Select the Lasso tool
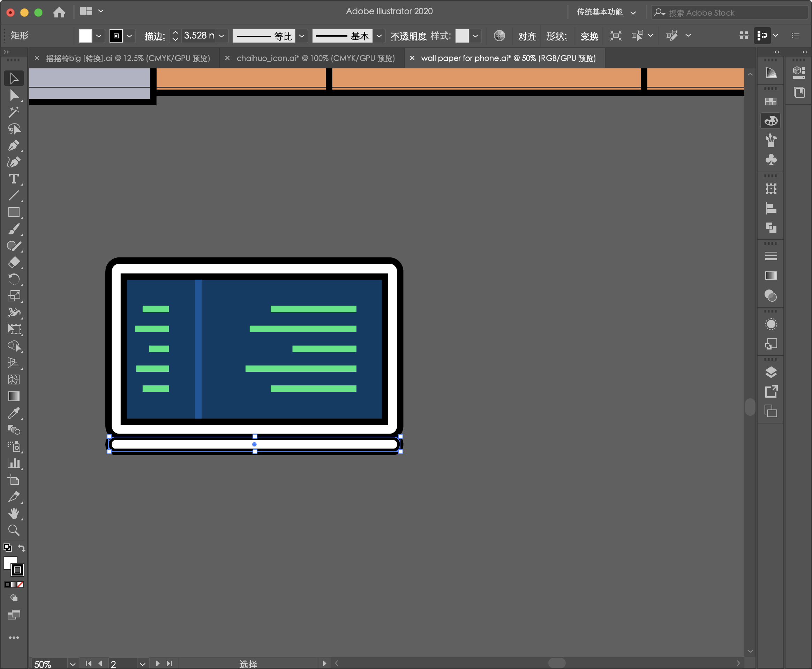Screen dimensions: 812x669 tap(14, 129)
